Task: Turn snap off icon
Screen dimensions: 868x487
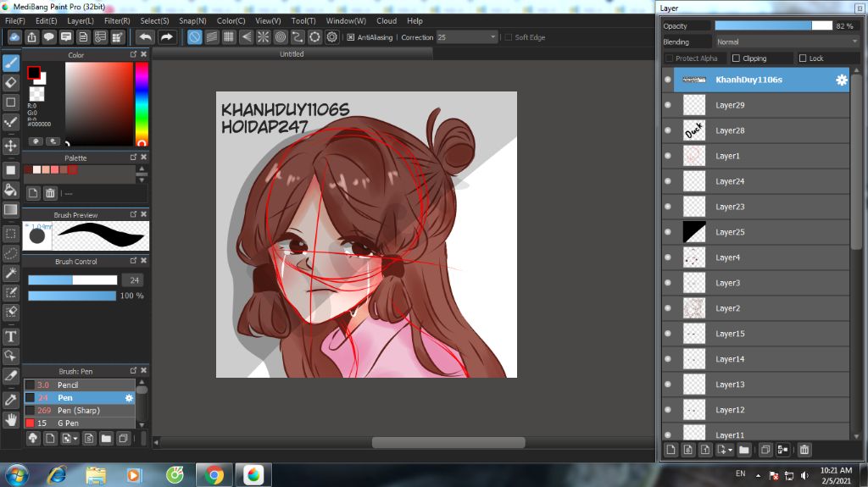Action: click(194, 37)
